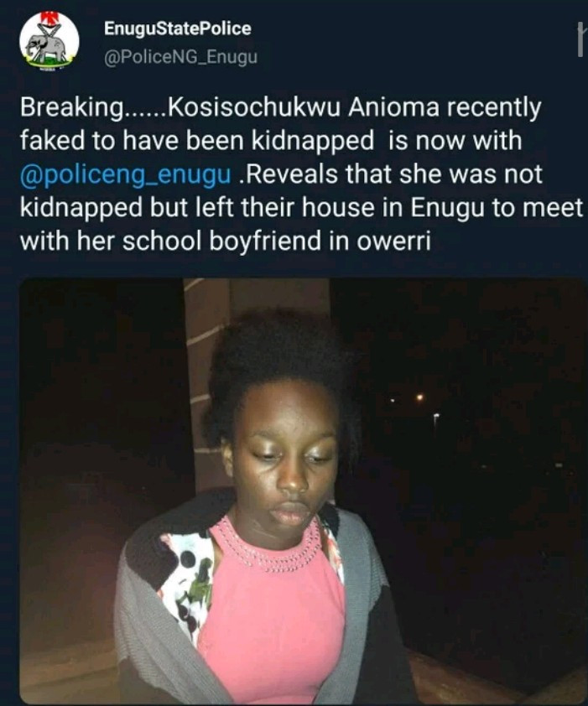Click the pink top in the photo
588x706 pixels.
point(271,617)
